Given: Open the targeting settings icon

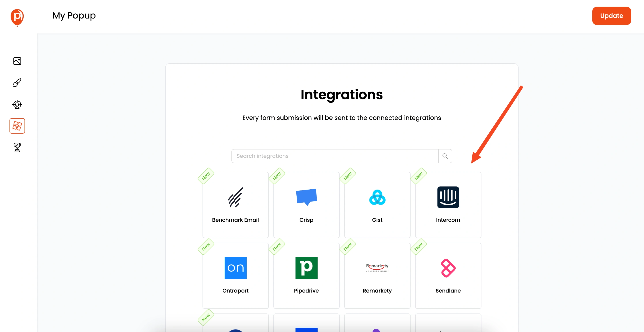Looking at the screenshot, I should click(17, 104).
